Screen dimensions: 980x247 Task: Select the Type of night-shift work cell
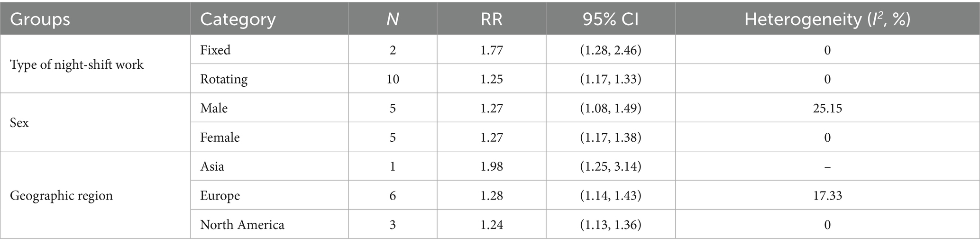coord(77,64)
